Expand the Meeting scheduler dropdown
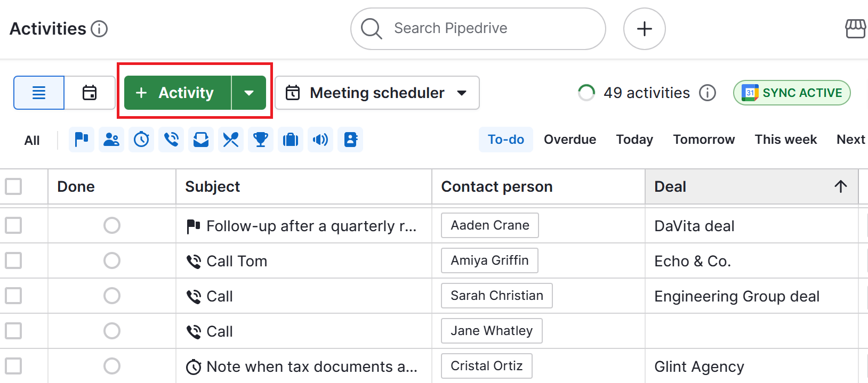Viewport: 868px width, 383px height. coord(462,93)
